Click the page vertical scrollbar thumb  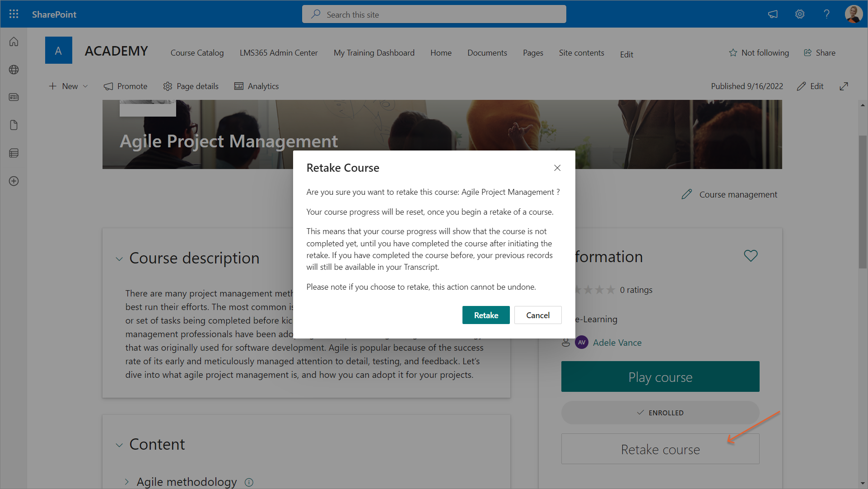point(862,201)
